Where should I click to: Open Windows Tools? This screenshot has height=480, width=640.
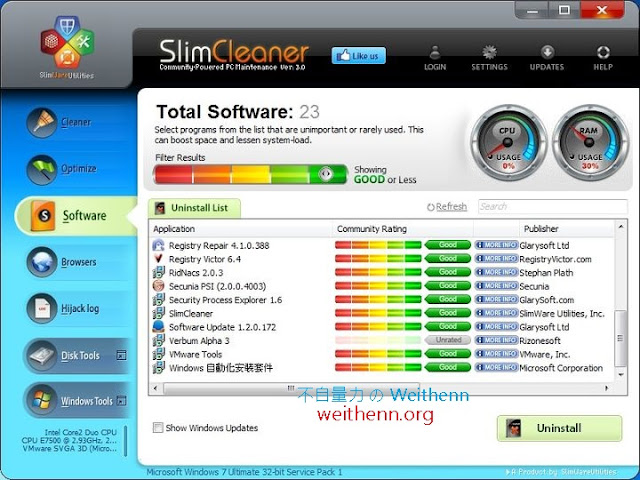click(x=78, y=401)
